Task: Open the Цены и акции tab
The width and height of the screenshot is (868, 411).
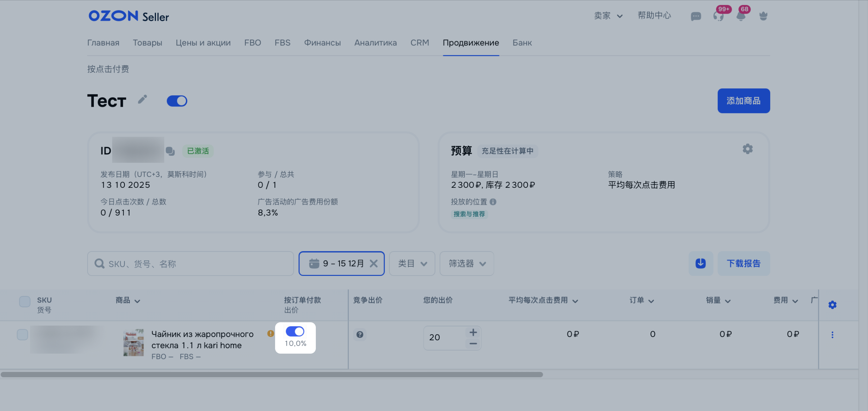Action: [203, 43]
